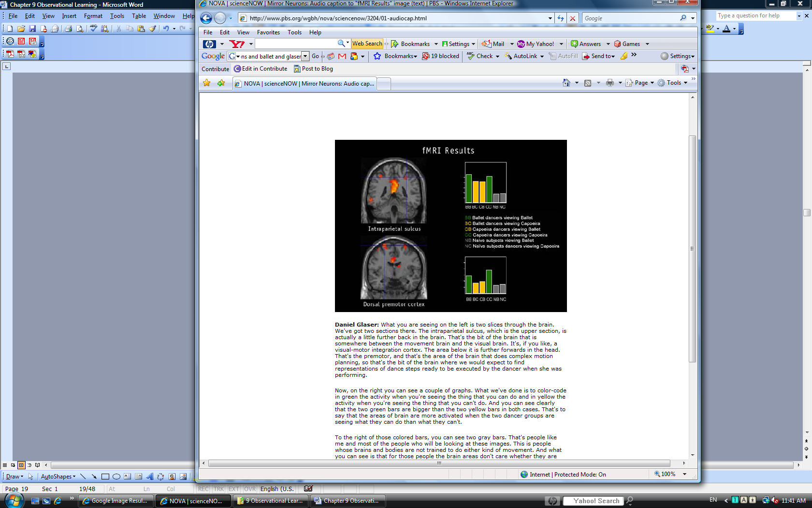Image resolution: width=812 pixels, height=508 pixels.
Task: Click Refresh icon beside address bar
Action: [561, 18]
